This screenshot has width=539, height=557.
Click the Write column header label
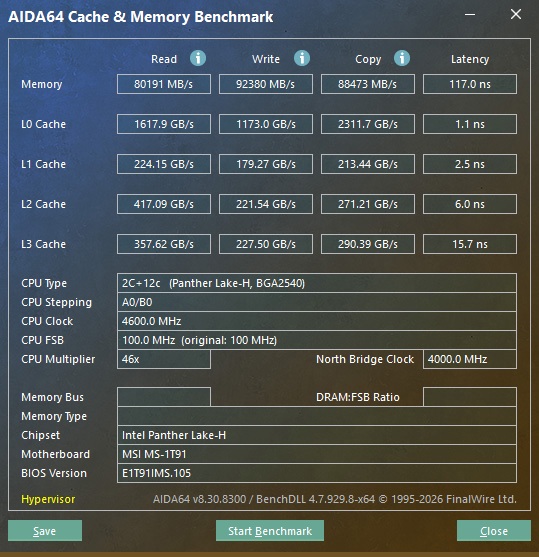(x=266, y=59)
